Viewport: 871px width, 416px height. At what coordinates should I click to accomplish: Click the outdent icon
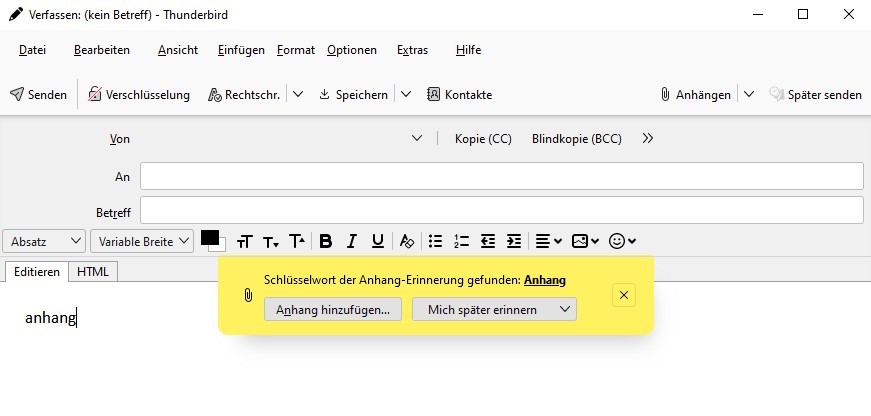click(x=488, y=241)
